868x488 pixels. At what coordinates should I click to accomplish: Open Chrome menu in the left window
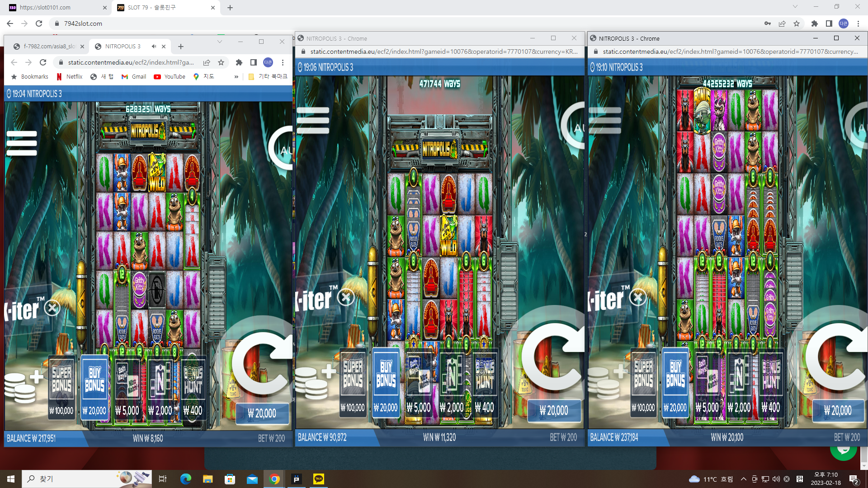283,62
